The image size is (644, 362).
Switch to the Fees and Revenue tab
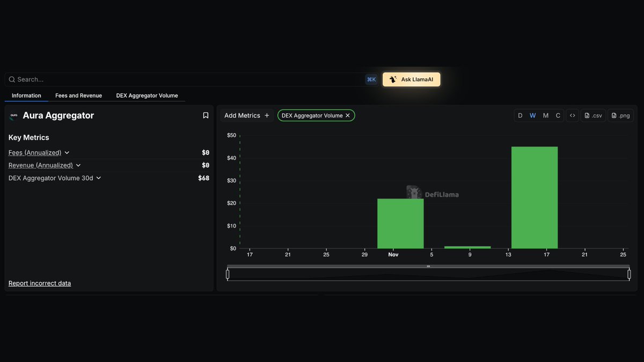78,95
